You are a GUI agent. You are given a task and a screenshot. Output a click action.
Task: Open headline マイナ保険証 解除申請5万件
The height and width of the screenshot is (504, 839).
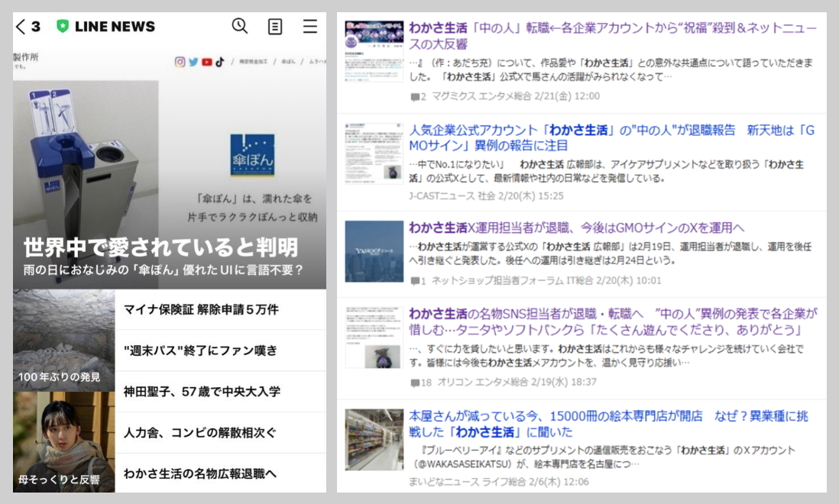[201, 310]
